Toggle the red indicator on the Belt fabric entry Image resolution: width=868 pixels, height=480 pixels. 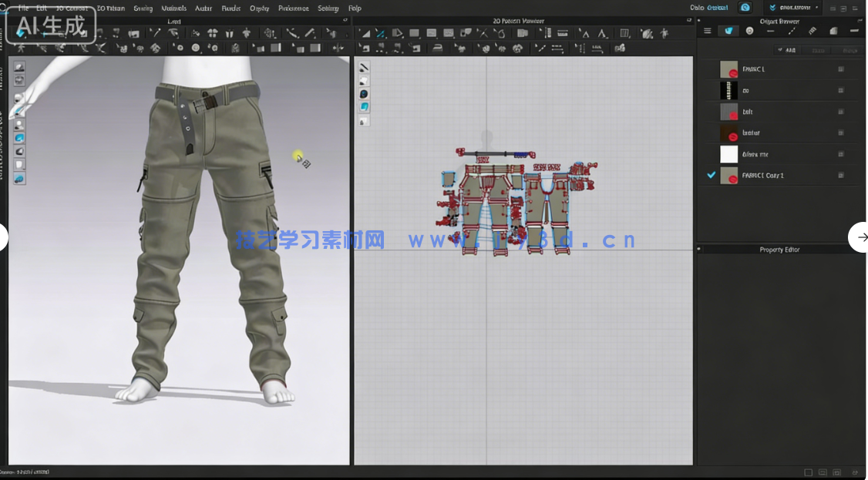point(732,115)
